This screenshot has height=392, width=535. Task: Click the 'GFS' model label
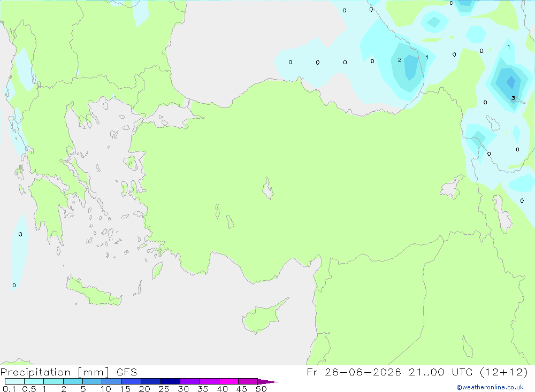[127, 372]
